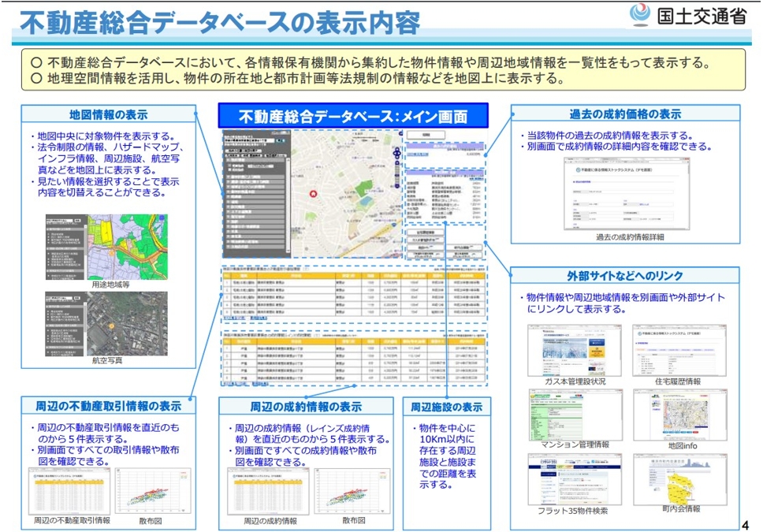
Task: Click the 不動産総合データベース：メイン画面 banner
Action: (353, 116)
